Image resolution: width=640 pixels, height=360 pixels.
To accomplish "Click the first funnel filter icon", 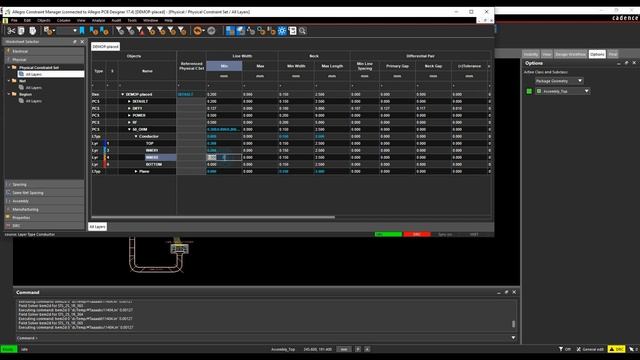I will click(120, 31).
